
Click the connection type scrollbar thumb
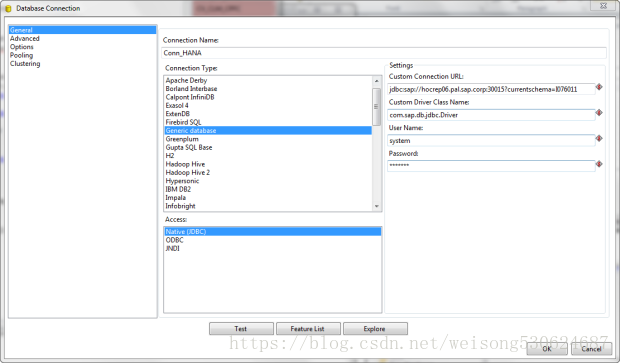coord(376,106)
